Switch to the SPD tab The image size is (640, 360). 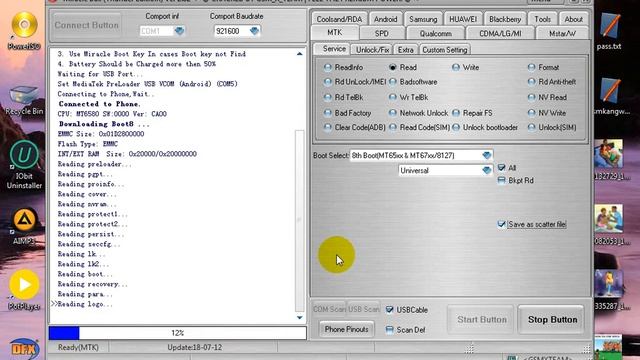382,33
